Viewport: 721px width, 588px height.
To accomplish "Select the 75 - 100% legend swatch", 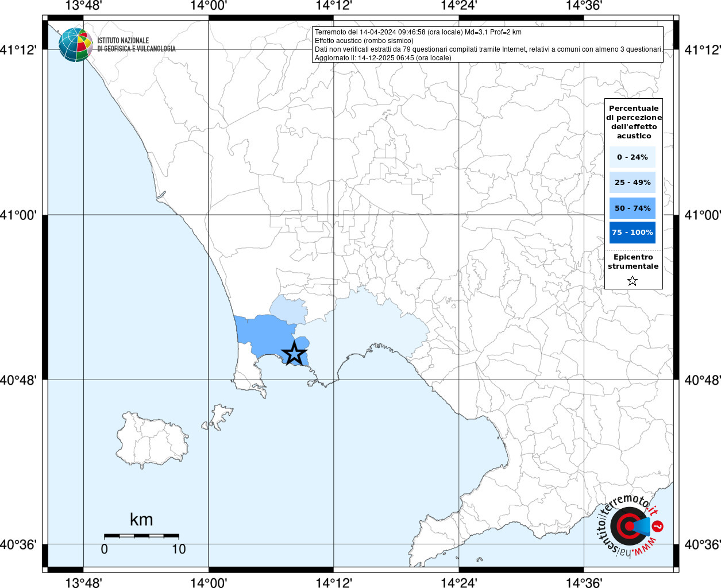I will point(633,233).
